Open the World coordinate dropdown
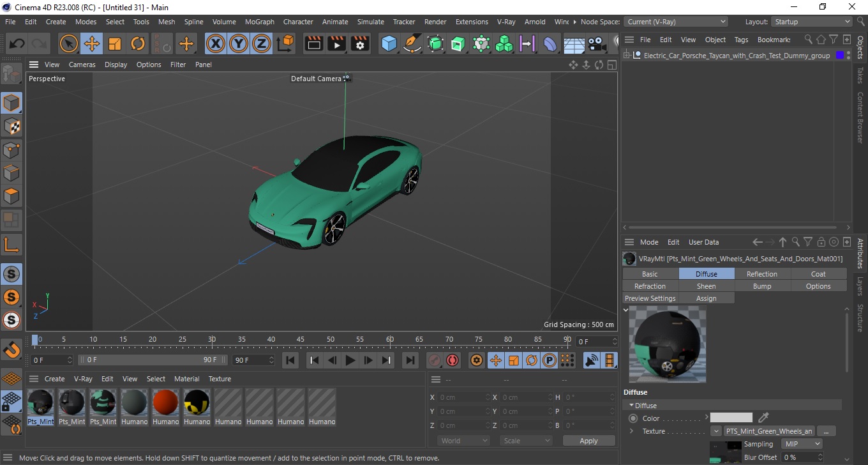The image size is (868, 465). pos(464,441)
